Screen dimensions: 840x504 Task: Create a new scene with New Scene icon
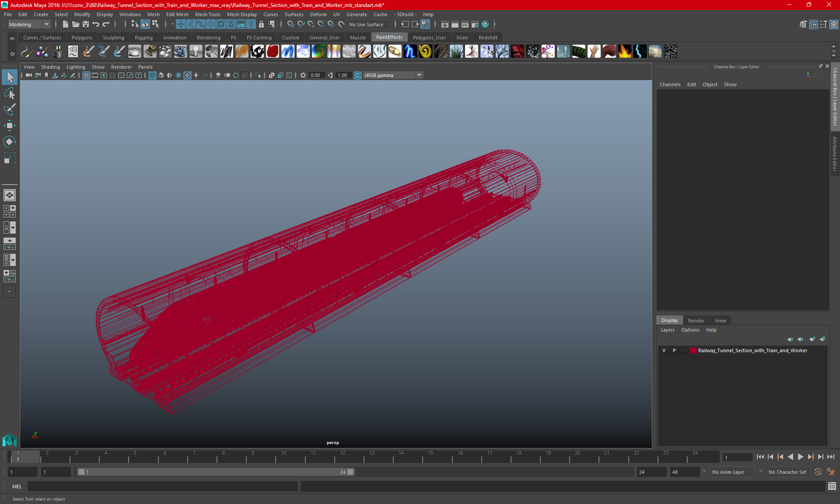(x=65, y=24)
